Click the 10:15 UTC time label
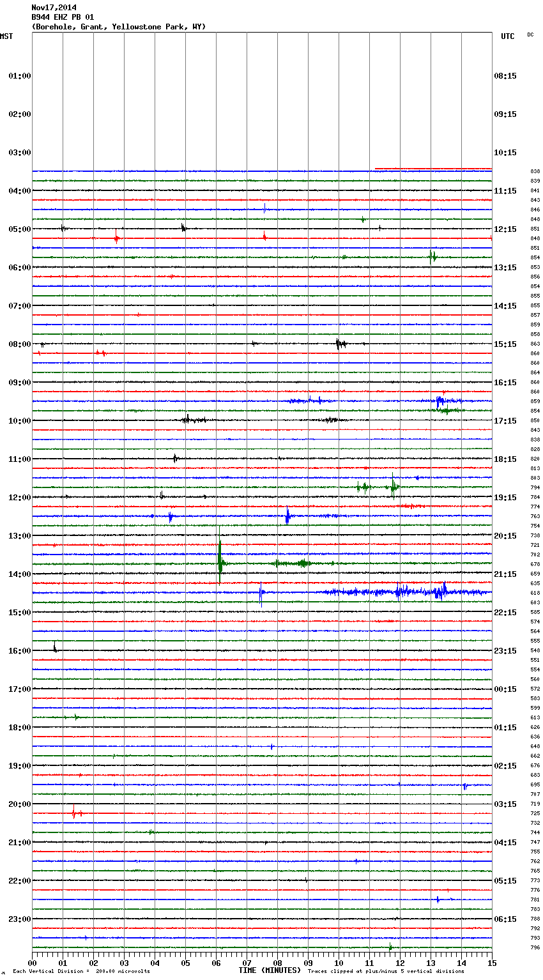The height and width of the screenshot is (980, 543). click(x=505, y=153)
